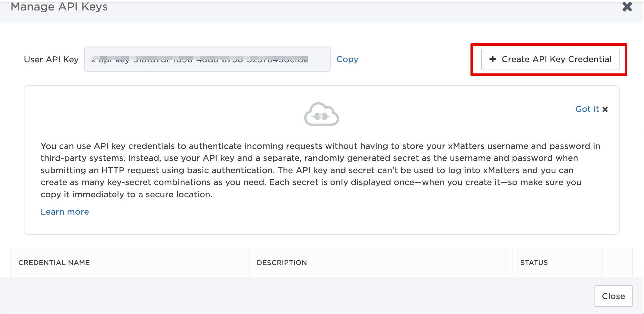Select the Status column header
644x314 pixels.
[x=534, y=263]
